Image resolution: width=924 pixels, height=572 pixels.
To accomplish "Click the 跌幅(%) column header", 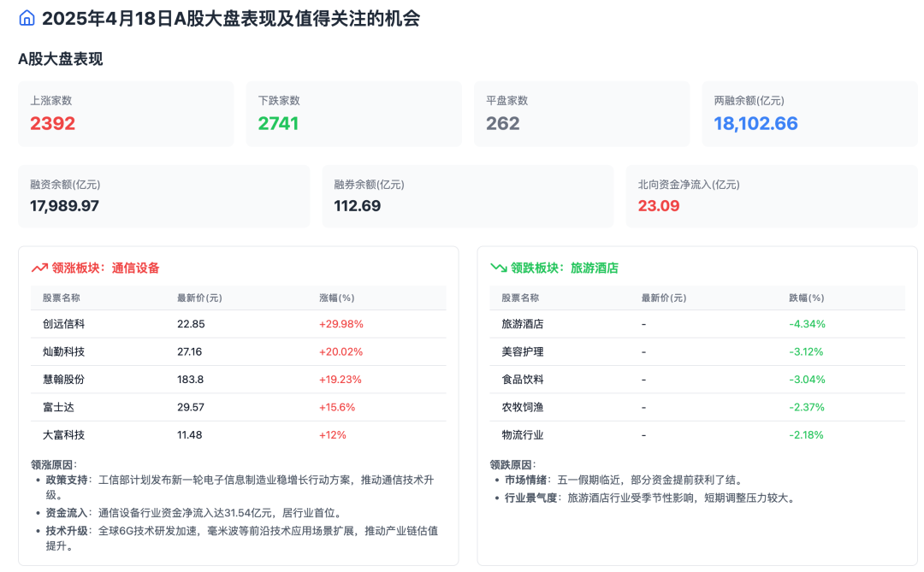I will click(x=806, y=298).
